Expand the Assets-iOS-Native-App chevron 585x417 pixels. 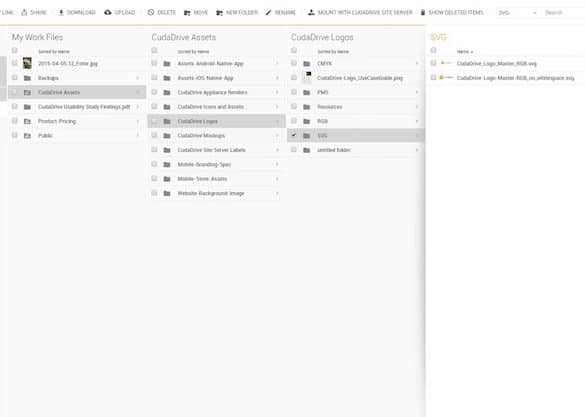tap(277, 78)
